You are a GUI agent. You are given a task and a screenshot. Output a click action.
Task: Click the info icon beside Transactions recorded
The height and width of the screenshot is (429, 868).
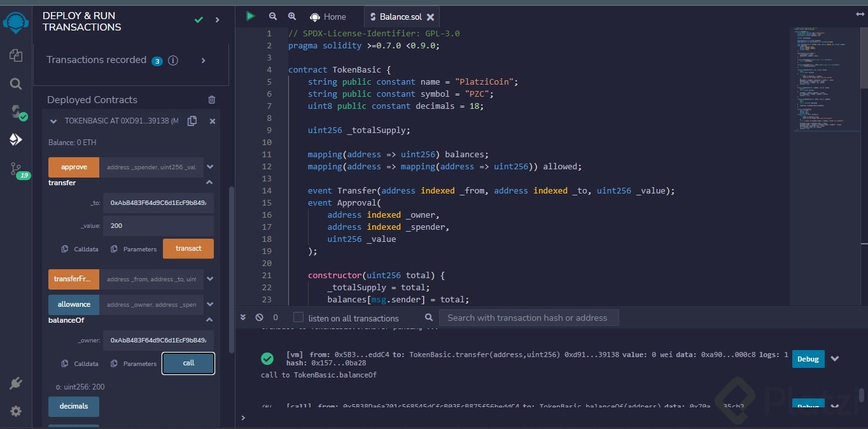[172, 60]
